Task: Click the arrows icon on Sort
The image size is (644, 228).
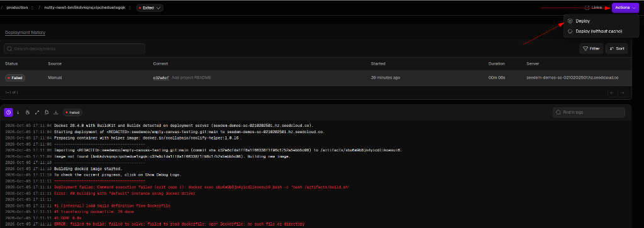Action: click(x=611, y=49)
